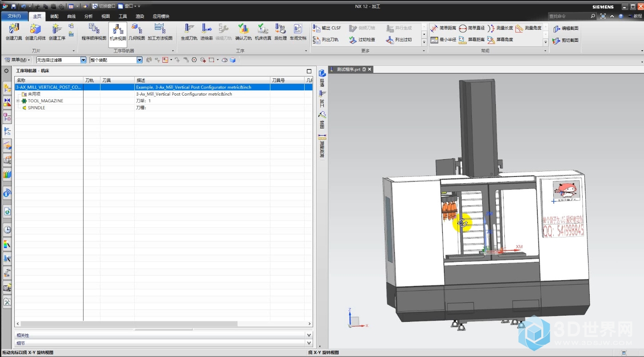644x357 pixels.
Task: Click the help question mark icon
Action: coord(621,16)
